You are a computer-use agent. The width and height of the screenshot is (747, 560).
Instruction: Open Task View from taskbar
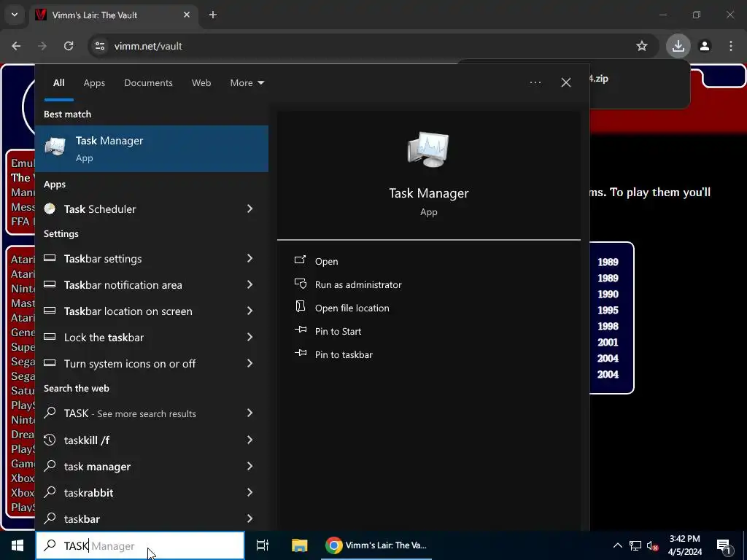tap(263, 545)
